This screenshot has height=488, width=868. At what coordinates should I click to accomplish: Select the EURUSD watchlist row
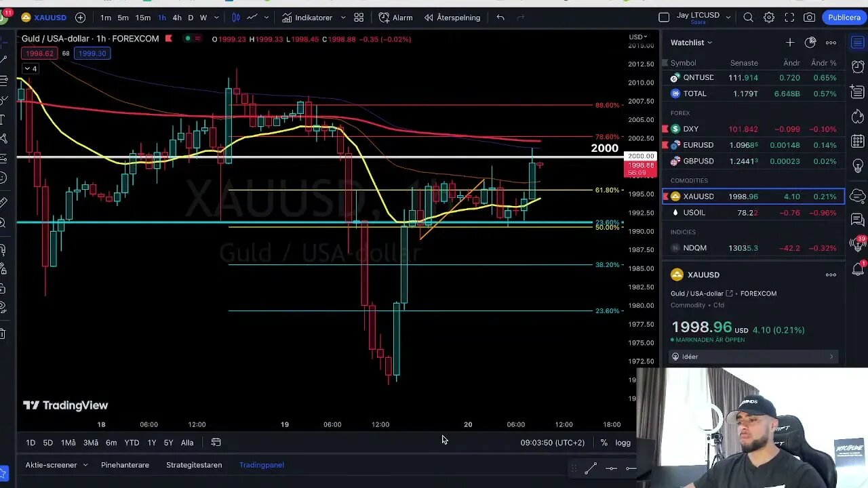754,145
